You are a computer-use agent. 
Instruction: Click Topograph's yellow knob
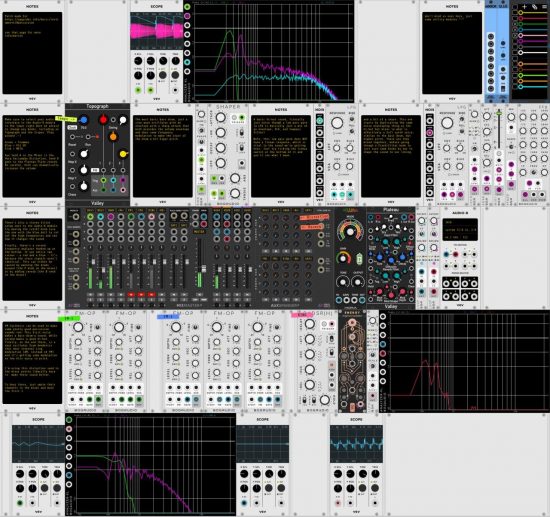tap(123, 154)
